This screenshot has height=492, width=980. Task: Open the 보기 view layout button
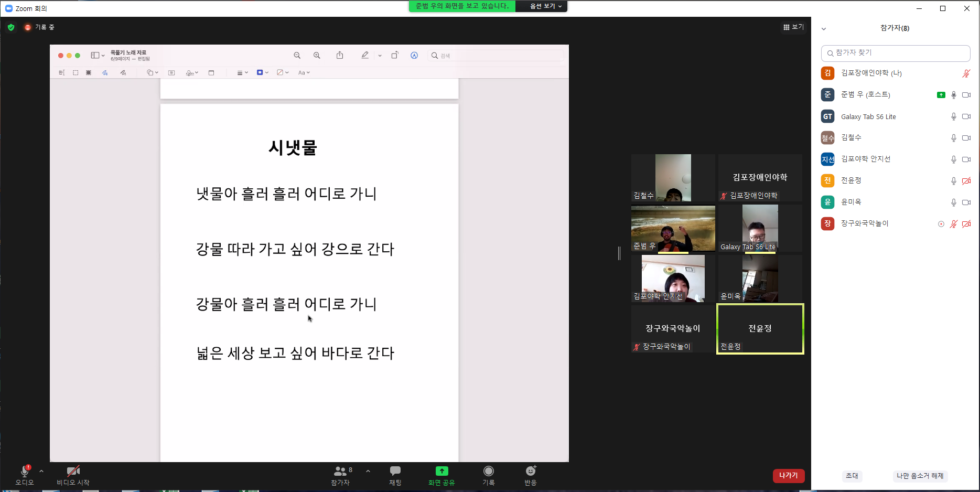[793, 27]
